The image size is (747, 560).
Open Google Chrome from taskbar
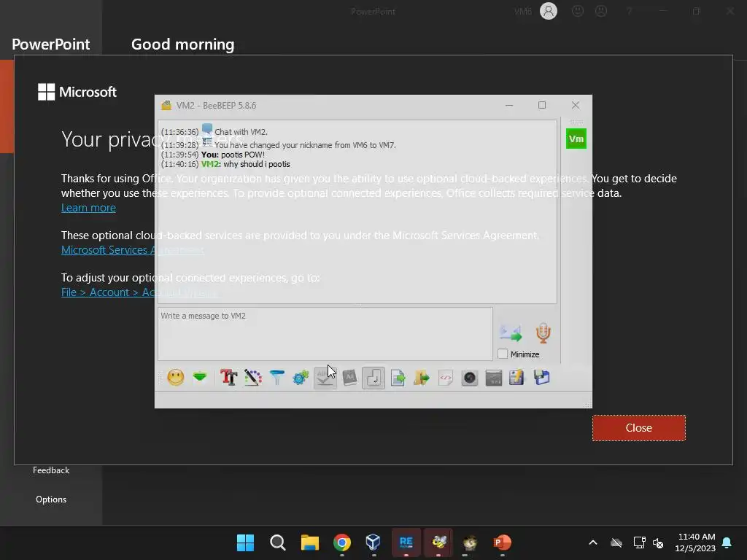(342, 542)
